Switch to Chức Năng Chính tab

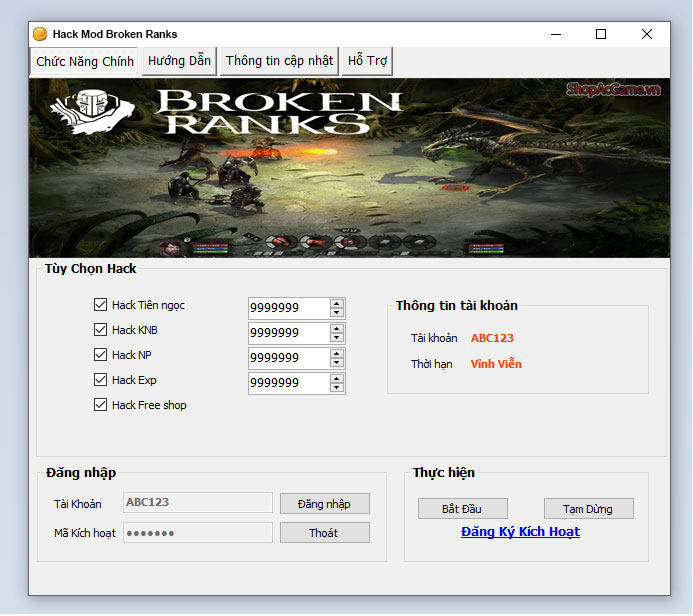tap(84, 61)
